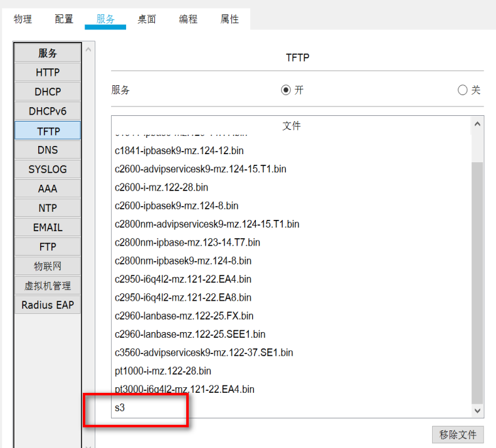Click file list scroll up arrow
Image resolution: width=496 pixels, height=448 pixels.
tap(477, 124)
